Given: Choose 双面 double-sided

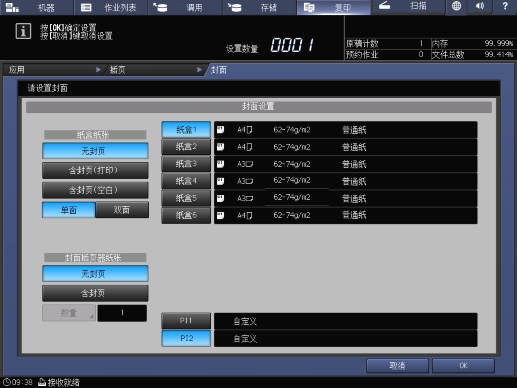Looking at the screenshot, I should (x=122, y=210).
